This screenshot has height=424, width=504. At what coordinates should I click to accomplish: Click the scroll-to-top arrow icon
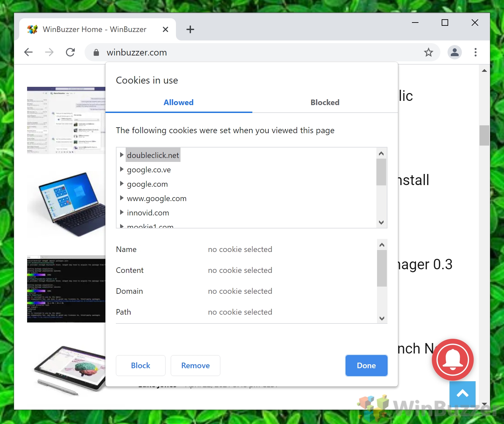pos(463,394)
